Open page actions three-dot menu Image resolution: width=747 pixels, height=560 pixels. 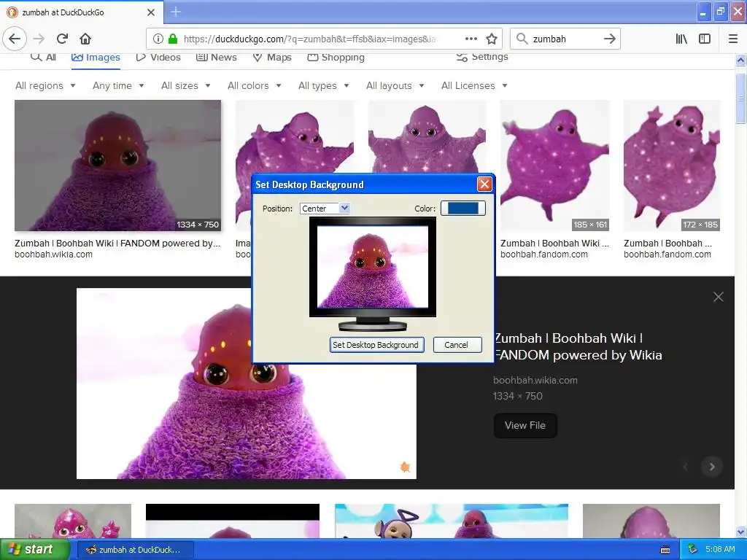tap(471, 39)
